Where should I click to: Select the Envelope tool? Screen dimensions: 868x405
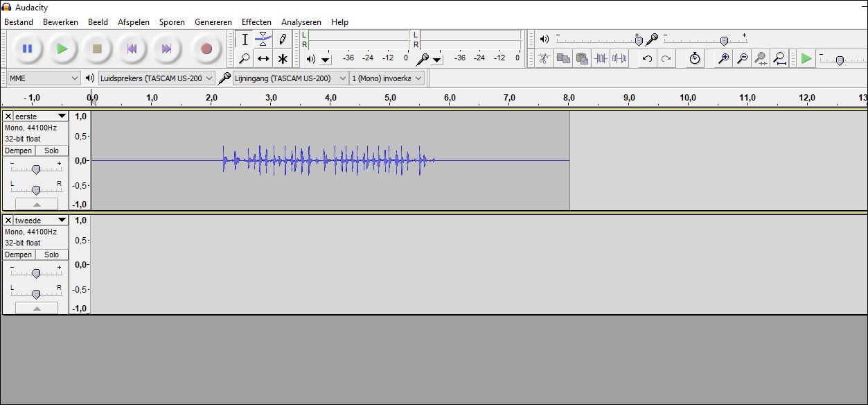pos(263,40)
